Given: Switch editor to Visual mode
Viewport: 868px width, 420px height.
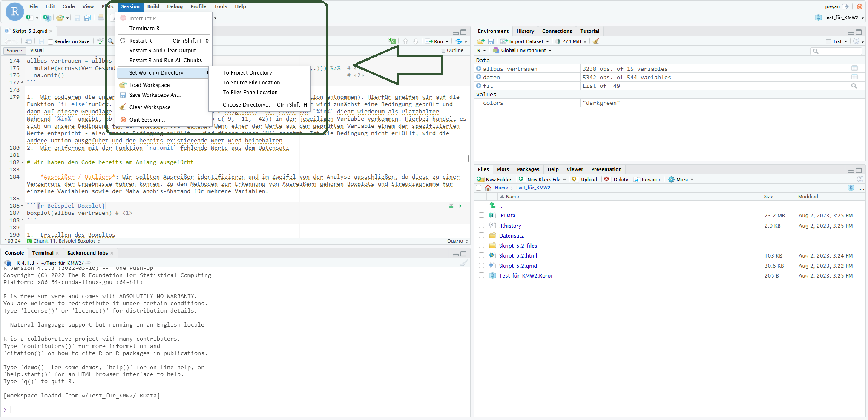Looking at the screenshot, I should (x=37, y=50).
